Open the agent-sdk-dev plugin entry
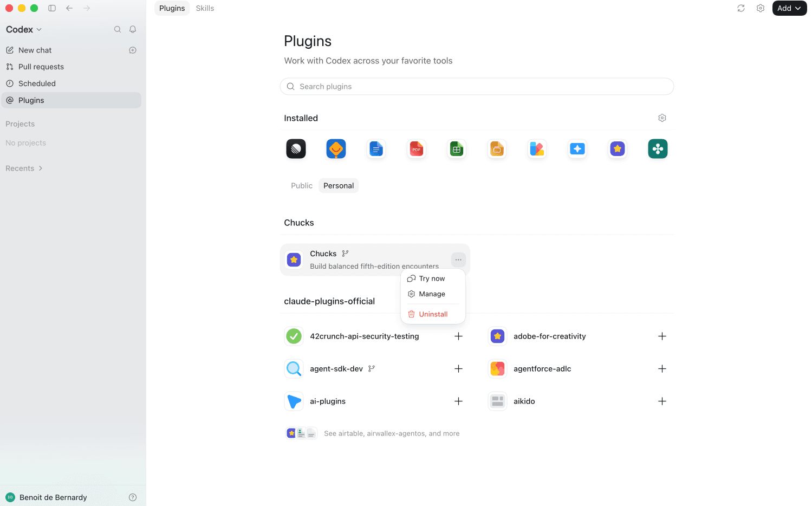 point(336,369)
